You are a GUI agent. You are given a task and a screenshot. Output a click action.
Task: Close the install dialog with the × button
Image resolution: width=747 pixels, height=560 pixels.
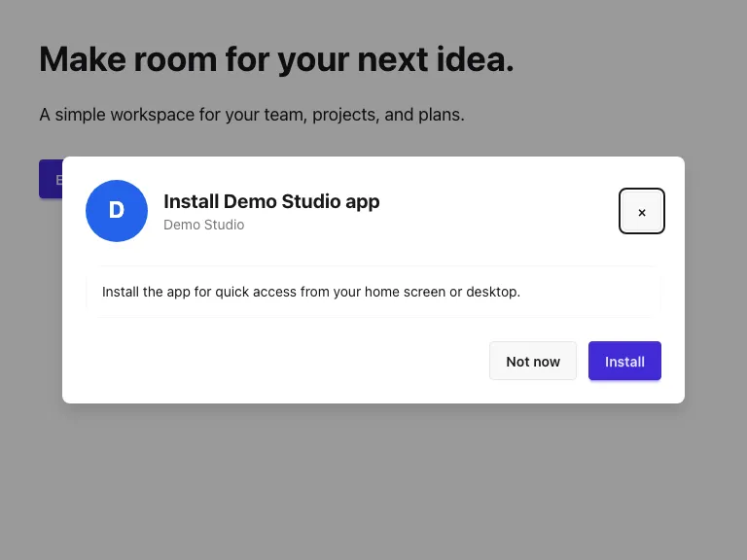click(x=641, y=211)
